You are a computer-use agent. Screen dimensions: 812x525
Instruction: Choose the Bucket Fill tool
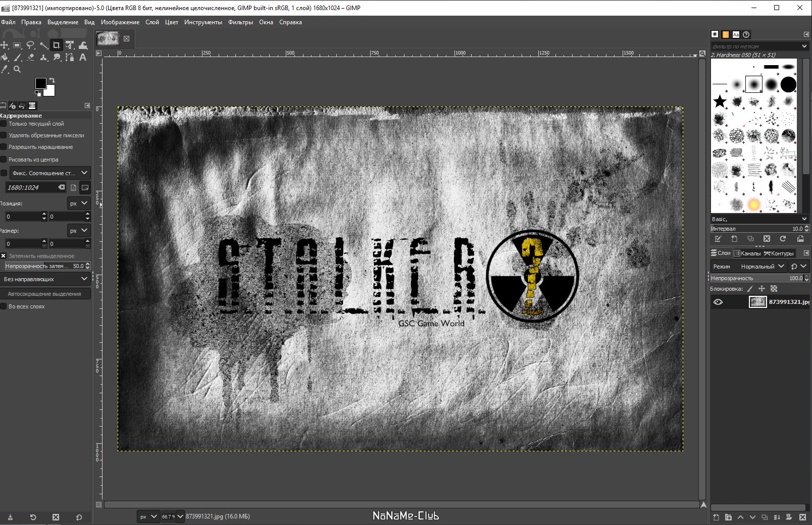5,58
